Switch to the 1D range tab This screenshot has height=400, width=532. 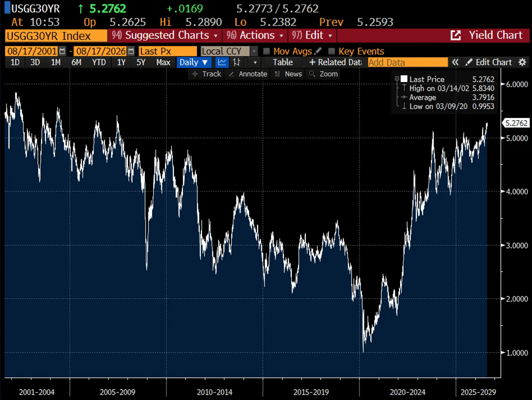coord(15,63)
